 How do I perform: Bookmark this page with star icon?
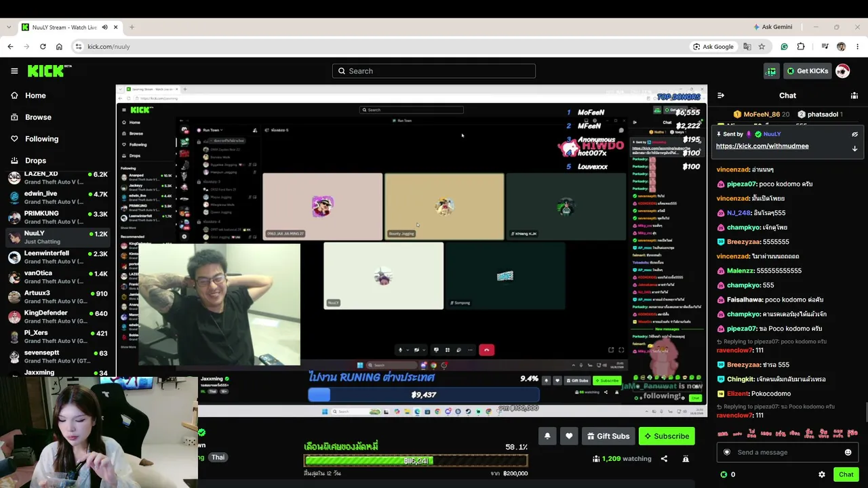point(762,47)
